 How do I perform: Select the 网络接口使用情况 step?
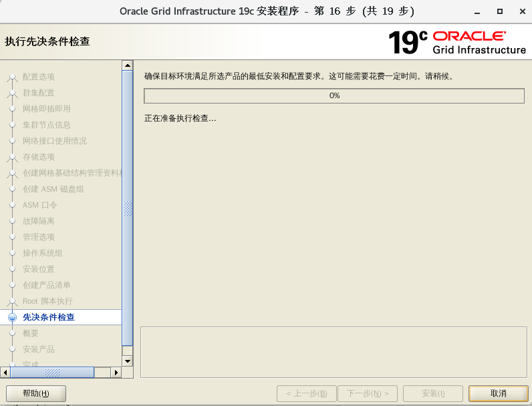tap(55, 141)
